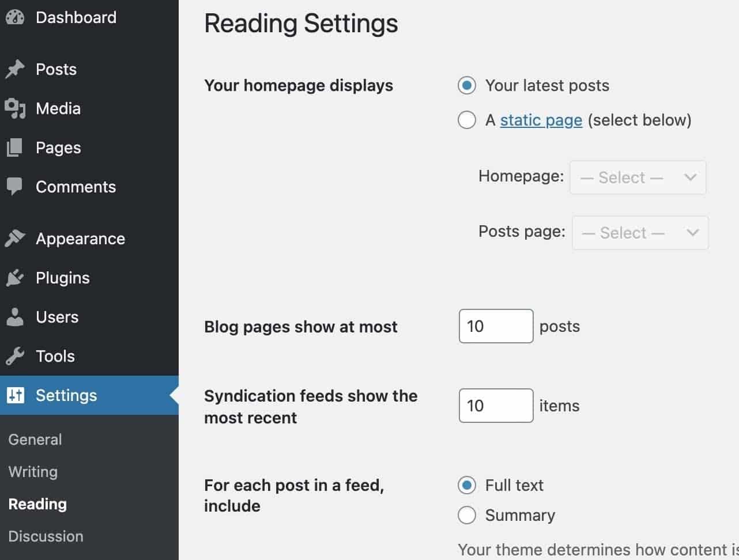This screenshot has height=560, width=739.
Task: Select the 'Full text' feed option
Action: tap(467, 486)
